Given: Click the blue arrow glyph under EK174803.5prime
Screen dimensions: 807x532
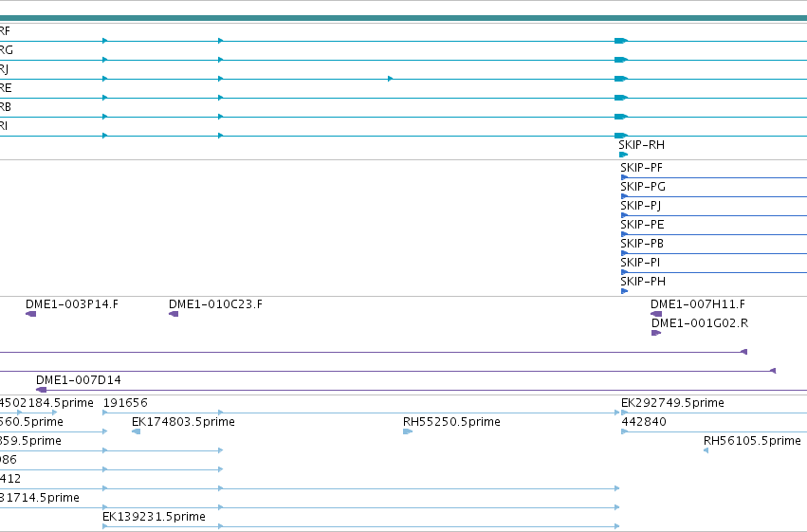Looking at the screenshot, I should pyautogui.click(x=136, y=431).
